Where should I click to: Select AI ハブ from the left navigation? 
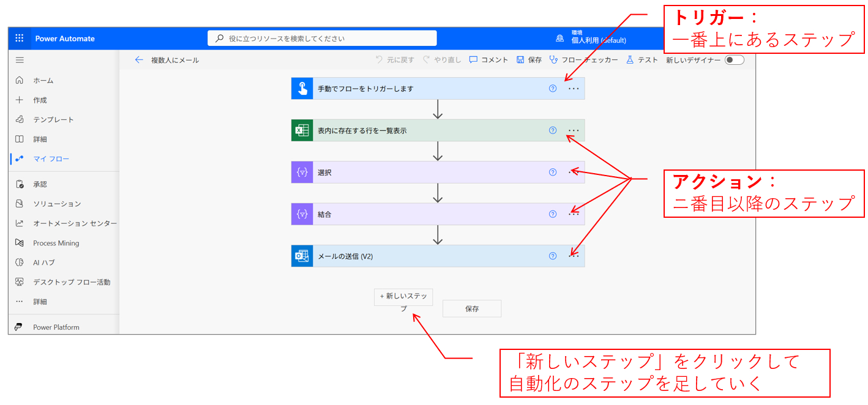(43, 262)
